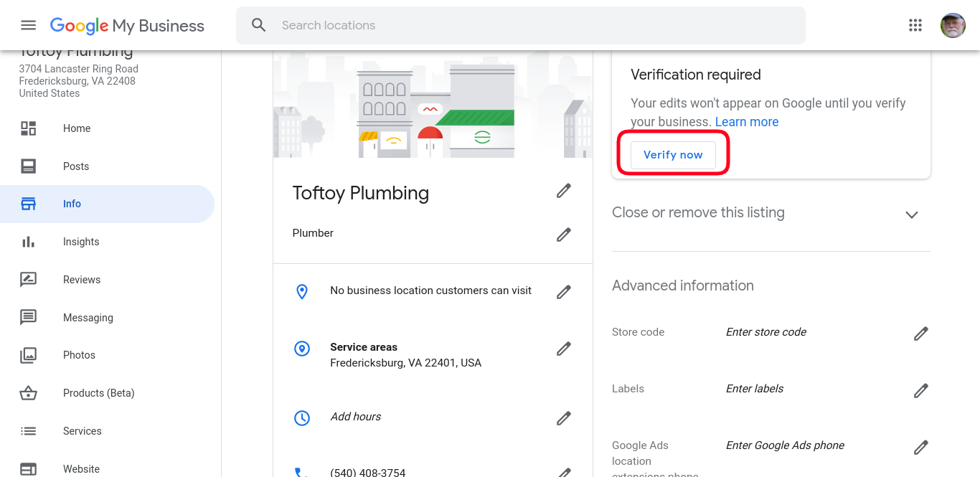Edit the Google Ads phone pencil
The image size is (980, 477).
921,447
